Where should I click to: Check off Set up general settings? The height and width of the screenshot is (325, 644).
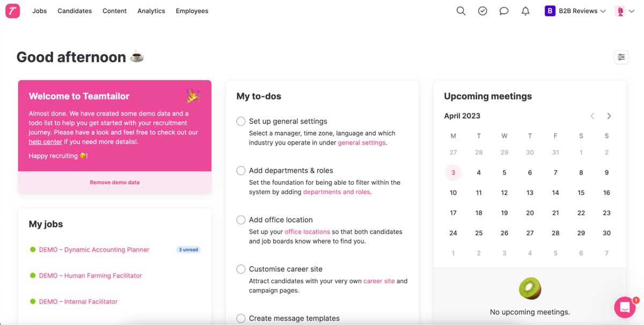[240, 121]
